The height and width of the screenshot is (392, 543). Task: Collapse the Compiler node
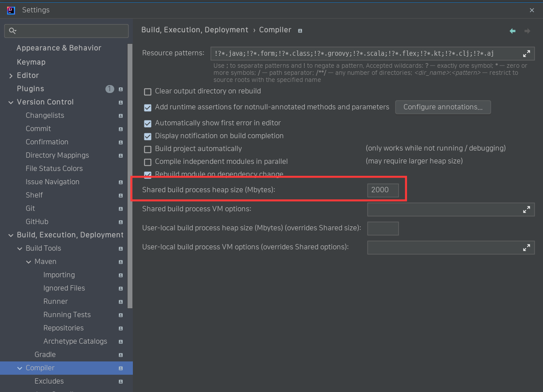tap(19, 368)
